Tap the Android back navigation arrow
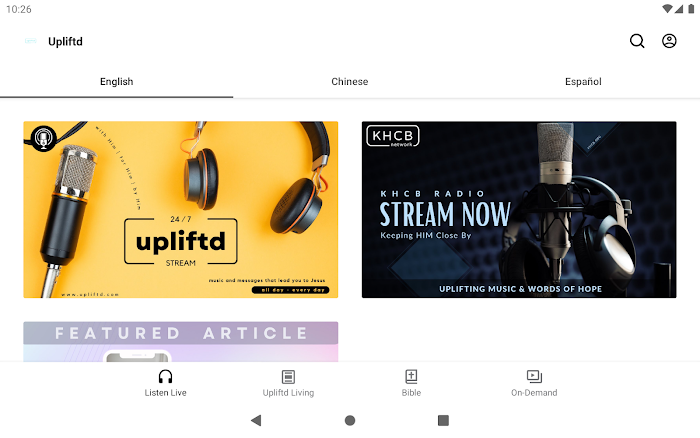 [256, 420]
